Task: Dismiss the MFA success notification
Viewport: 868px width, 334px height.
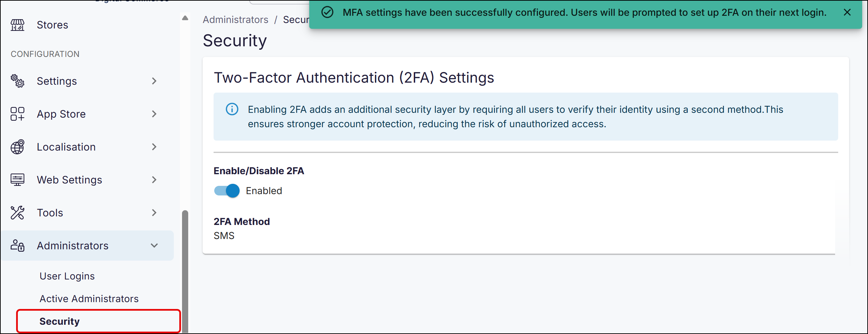Action: tap(847, 12)
